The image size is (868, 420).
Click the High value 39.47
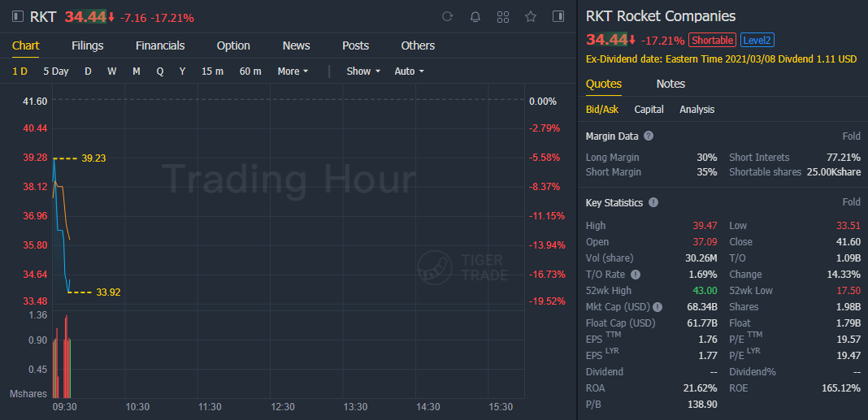(705, 226)
